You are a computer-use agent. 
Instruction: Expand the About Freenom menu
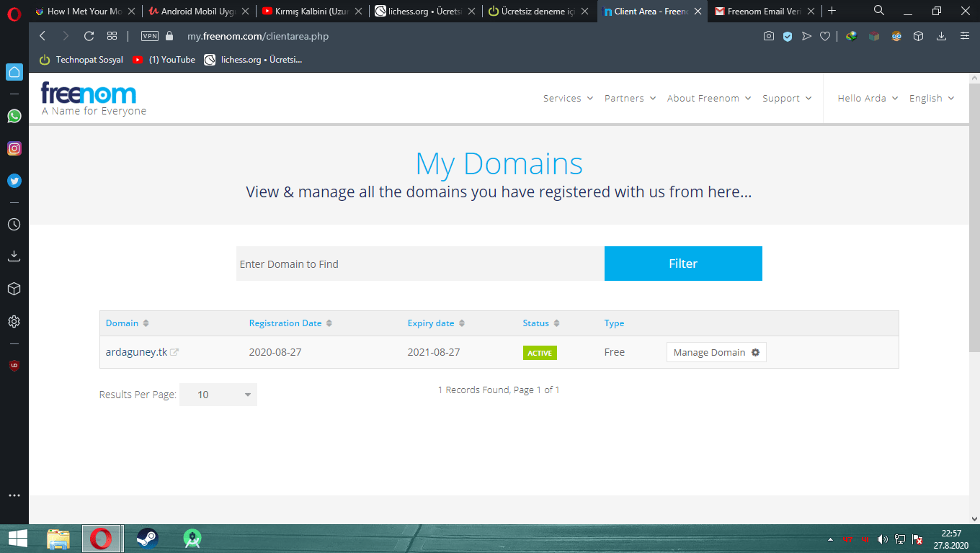[709, 99]
